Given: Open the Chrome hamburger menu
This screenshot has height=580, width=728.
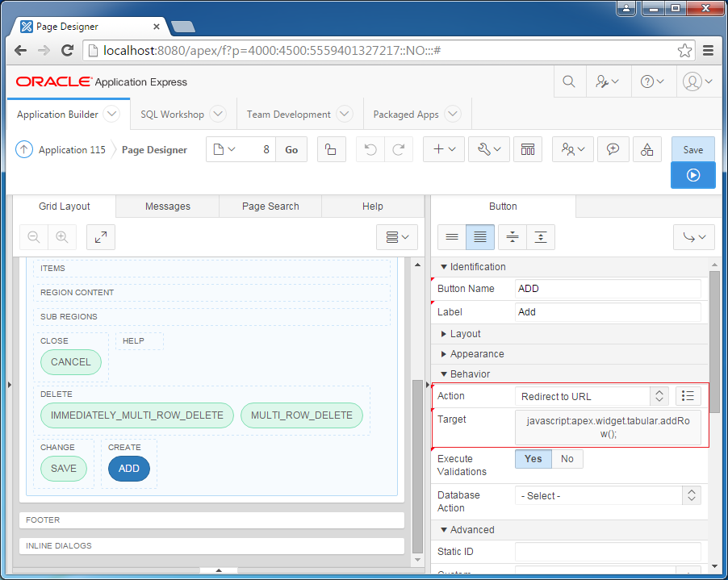Looking at the screenshot, I should [x=708, y=50].
